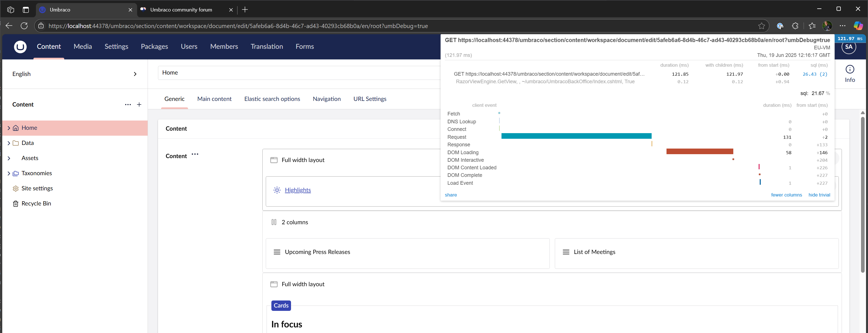Open the Members section
Viewport: 868px width, 333px height.
224,47
